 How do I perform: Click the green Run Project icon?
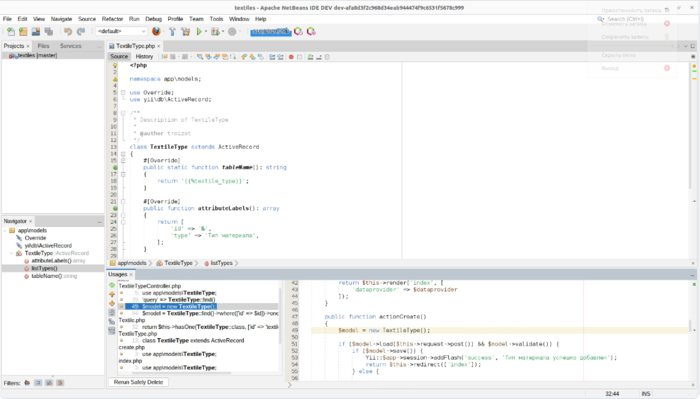pos(199,31)
